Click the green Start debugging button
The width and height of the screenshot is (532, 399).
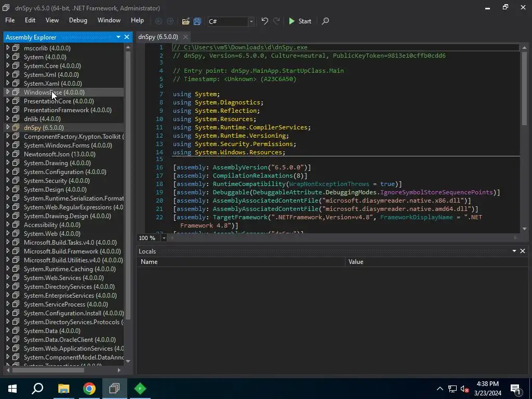point(300,21)
